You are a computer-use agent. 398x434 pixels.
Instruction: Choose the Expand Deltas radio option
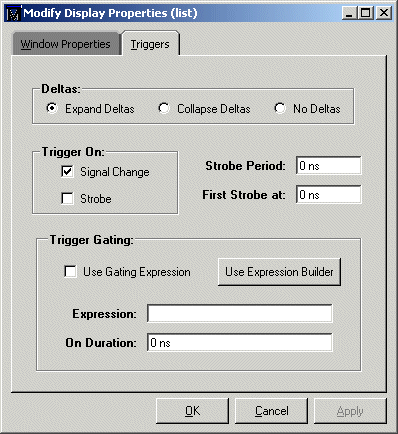pos(52,108)
